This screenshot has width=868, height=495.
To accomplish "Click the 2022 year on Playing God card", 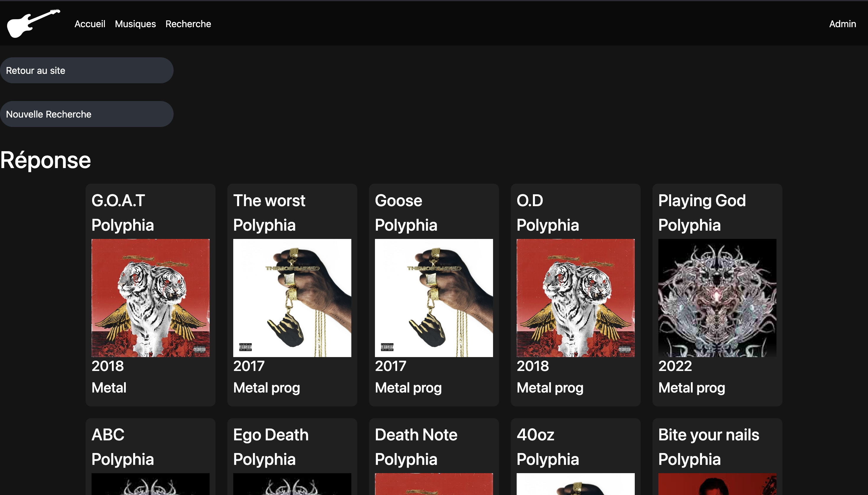I will click(675, 366).
